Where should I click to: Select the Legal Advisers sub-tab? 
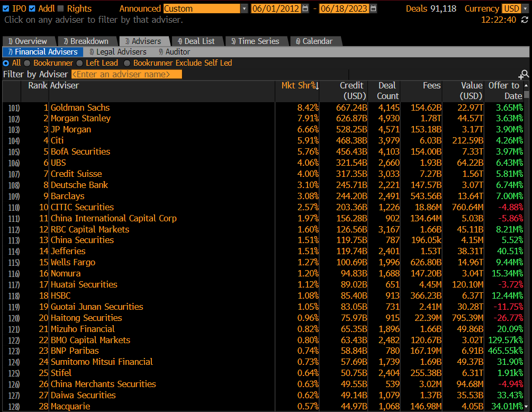tap(118, 52)
